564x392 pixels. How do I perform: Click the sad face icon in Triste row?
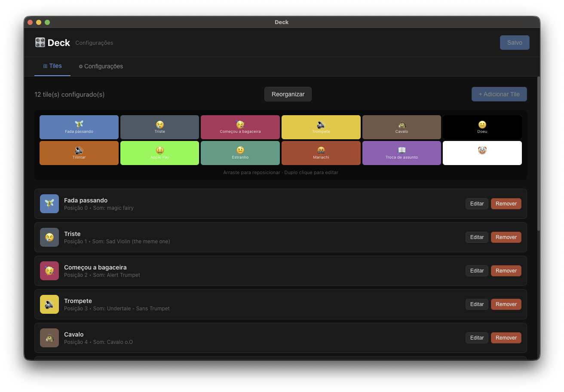[49, 237]
